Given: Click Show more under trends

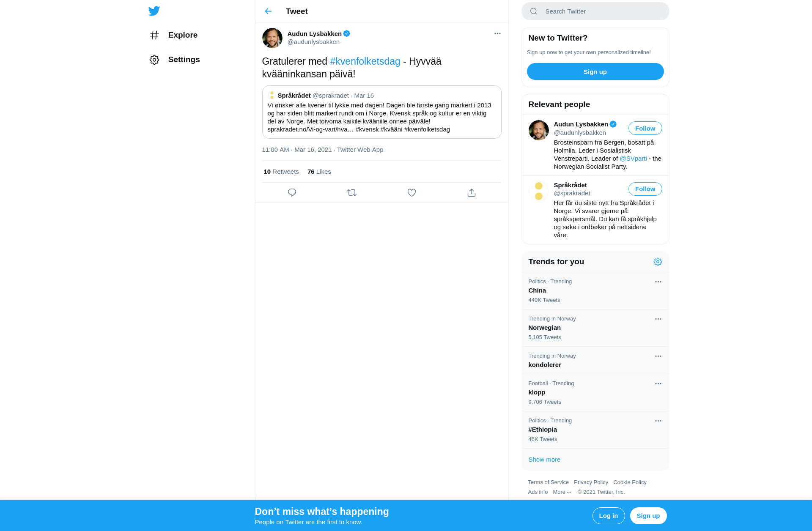Looking at the screenshot, I should [x=544, y=460].
